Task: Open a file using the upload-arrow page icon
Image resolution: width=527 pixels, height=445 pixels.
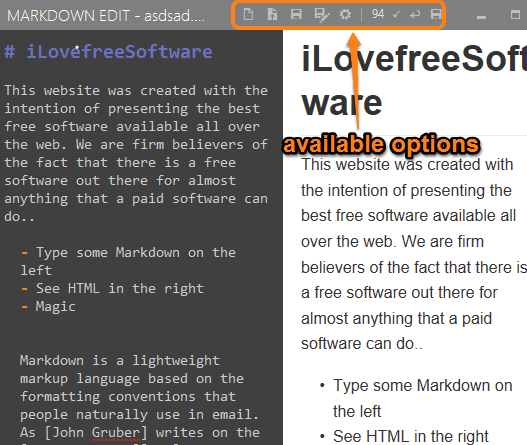Action: tap(272, 14)
